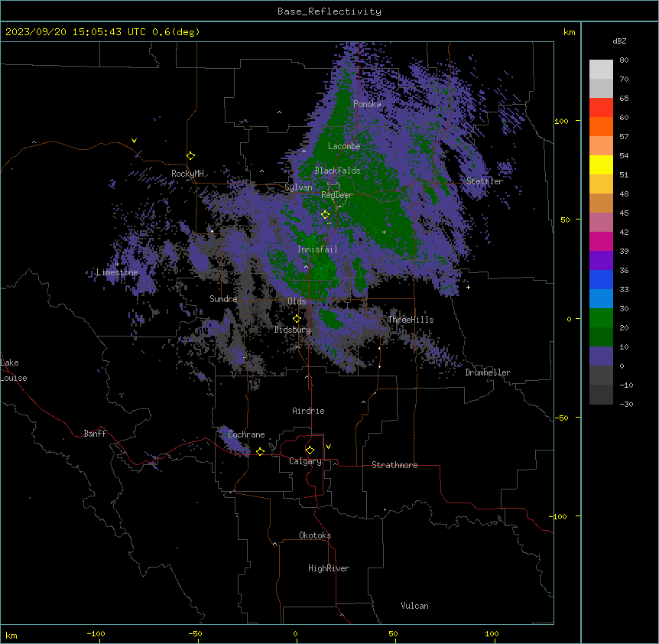
Task: Click the yellow V marker northeast of Calgary
Action: 328,447
